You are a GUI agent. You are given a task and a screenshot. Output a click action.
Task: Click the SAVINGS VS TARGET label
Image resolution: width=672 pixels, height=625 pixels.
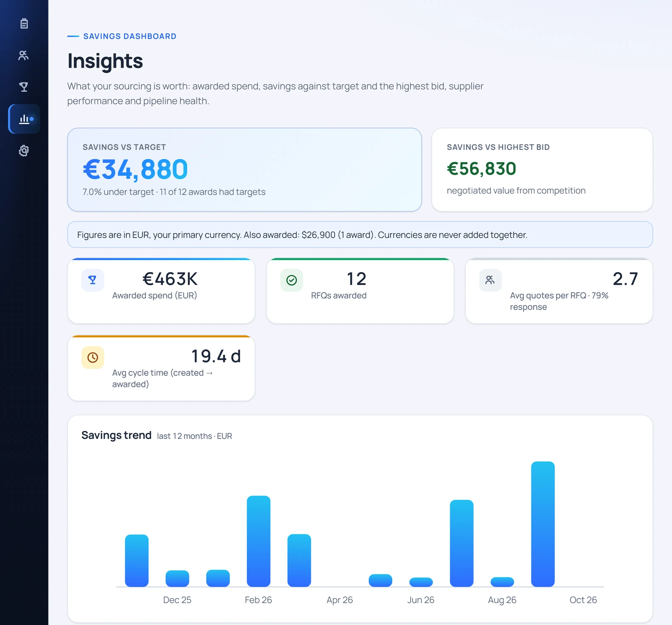(124, 147)
